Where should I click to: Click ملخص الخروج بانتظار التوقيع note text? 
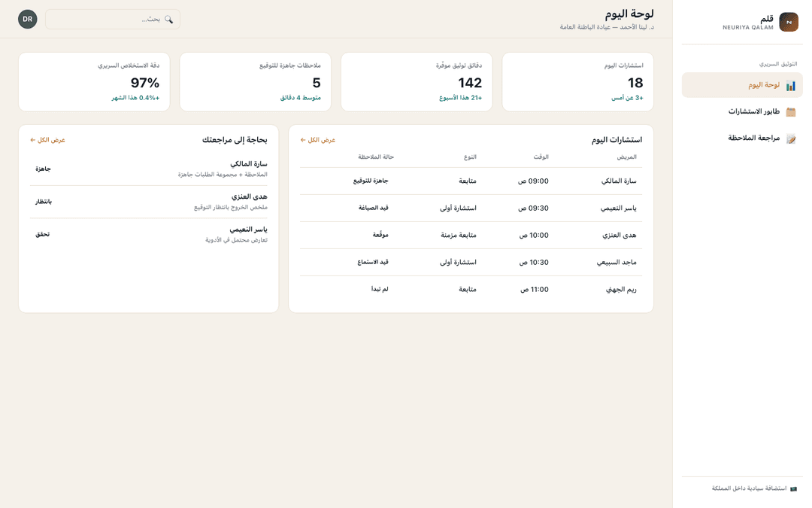[231, 208]
